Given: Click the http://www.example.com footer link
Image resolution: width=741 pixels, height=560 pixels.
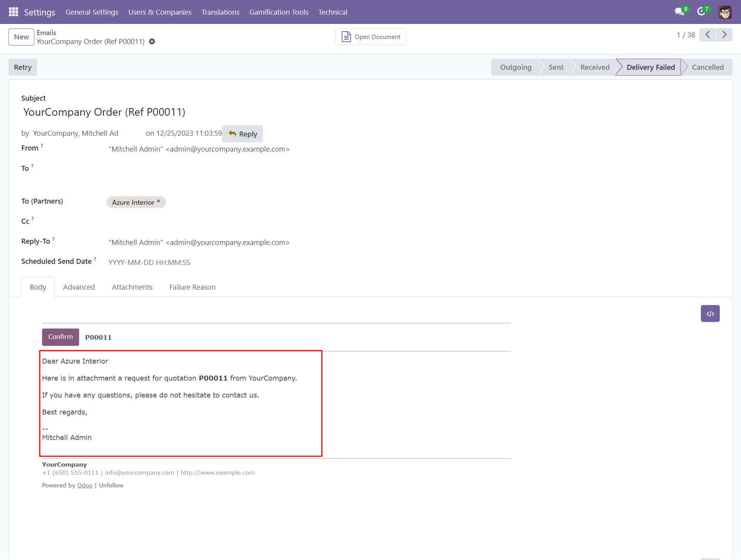Looking at the screenshot, I should click(x=218, y=472).
